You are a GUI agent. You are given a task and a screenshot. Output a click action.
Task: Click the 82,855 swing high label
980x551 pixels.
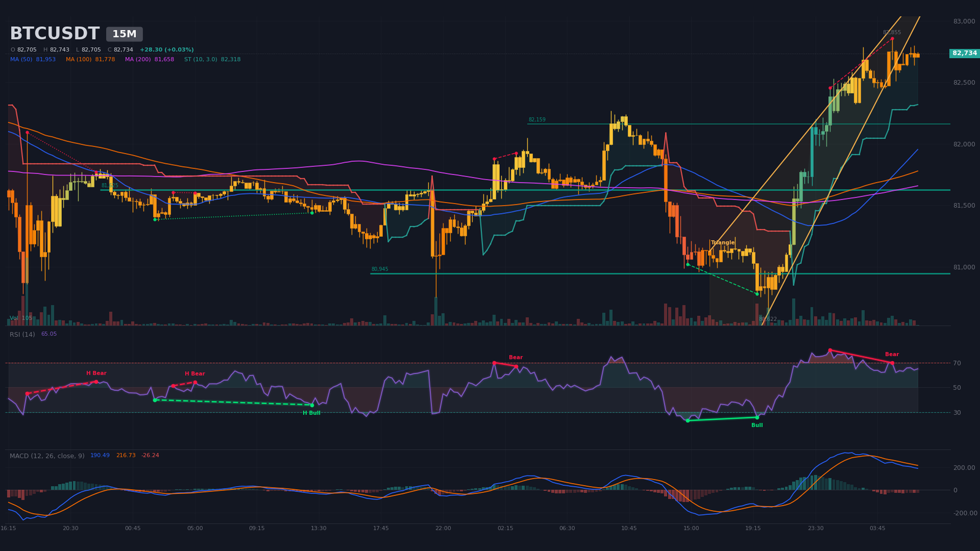coord(892,32)
